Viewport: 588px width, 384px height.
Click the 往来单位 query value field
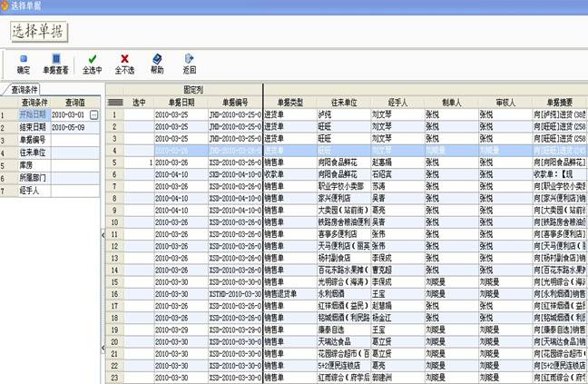click(x=75, y=153)
